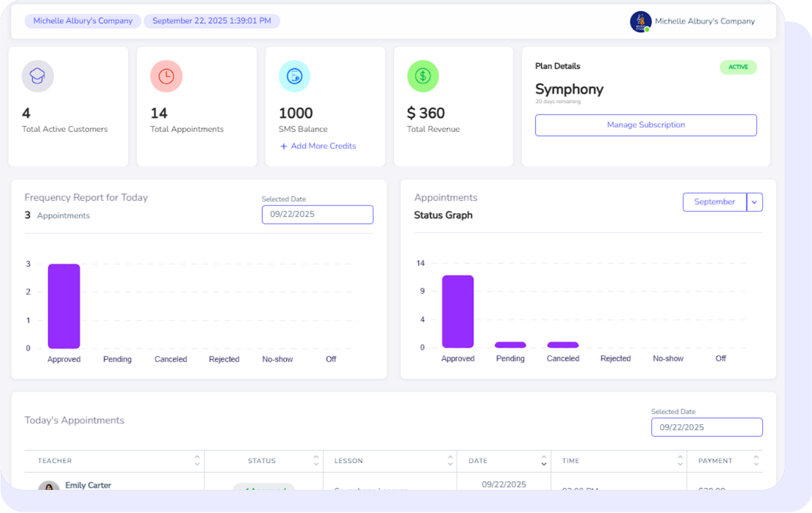
Task: Expand the month dropdown arrow next to September
Action: coord(754,202)
